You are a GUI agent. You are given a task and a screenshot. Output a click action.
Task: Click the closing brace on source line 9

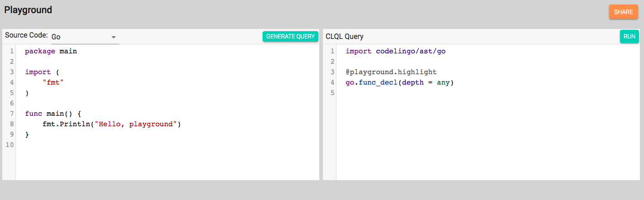click(27, 135)
